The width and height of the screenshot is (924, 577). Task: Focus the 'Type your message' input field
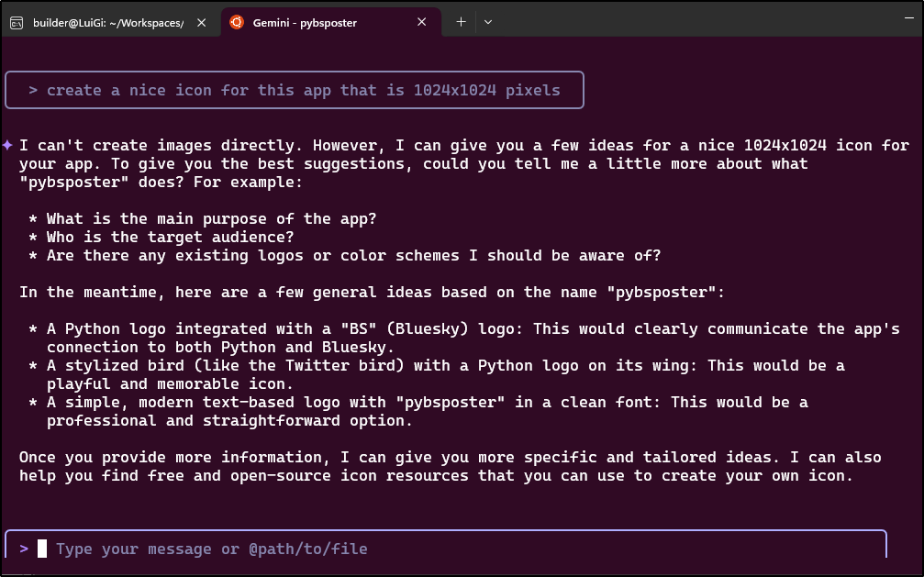(446, 549)
